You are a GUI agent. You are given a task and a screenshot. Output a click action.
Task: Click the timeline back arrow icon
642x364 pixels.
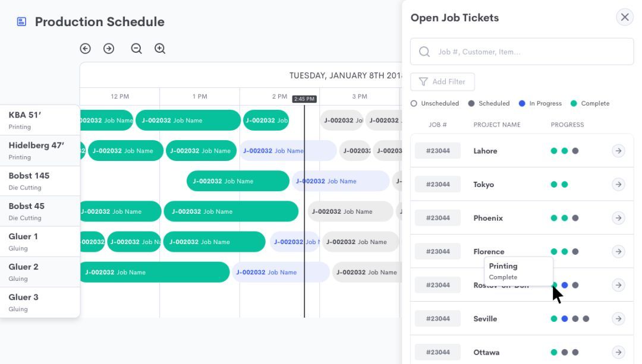(x=86, y=49)
